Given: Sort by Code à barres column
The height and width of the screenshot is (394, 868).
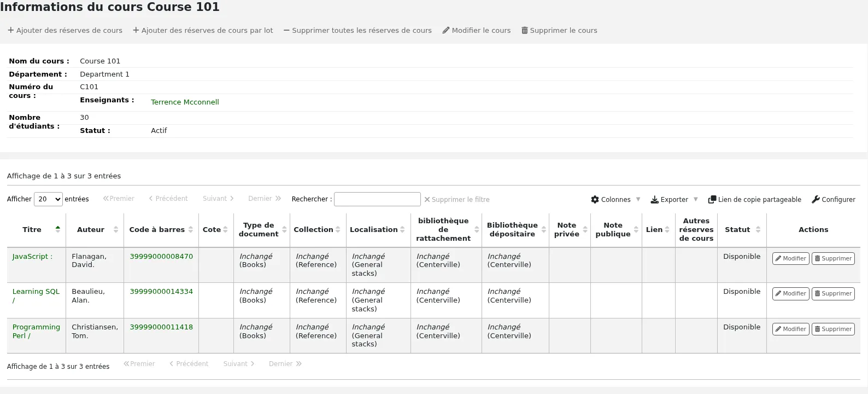Looking at the screenshot, I should pos(161,230).
